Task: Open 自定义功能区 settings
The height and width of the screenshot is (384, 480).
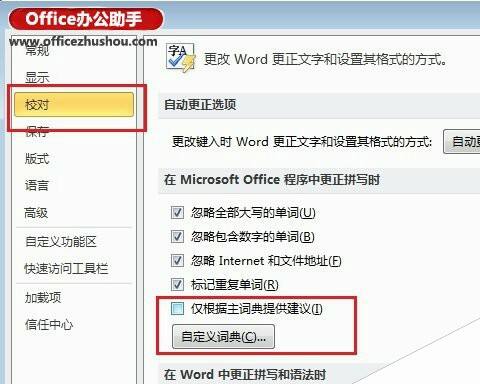Action: pyautogui.click(x=61, y=241)
